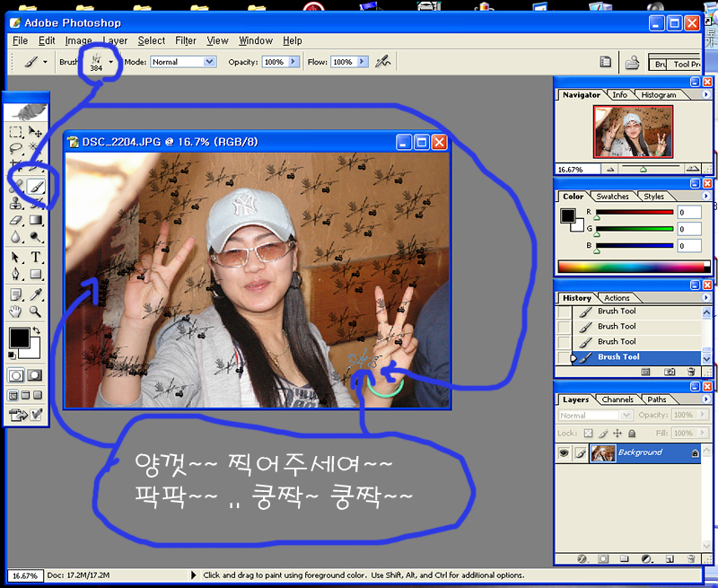The image size is (718, 588).
Task: Click the top Brush Tool history state
Action: pyautogui.click(x=617, y=312)
